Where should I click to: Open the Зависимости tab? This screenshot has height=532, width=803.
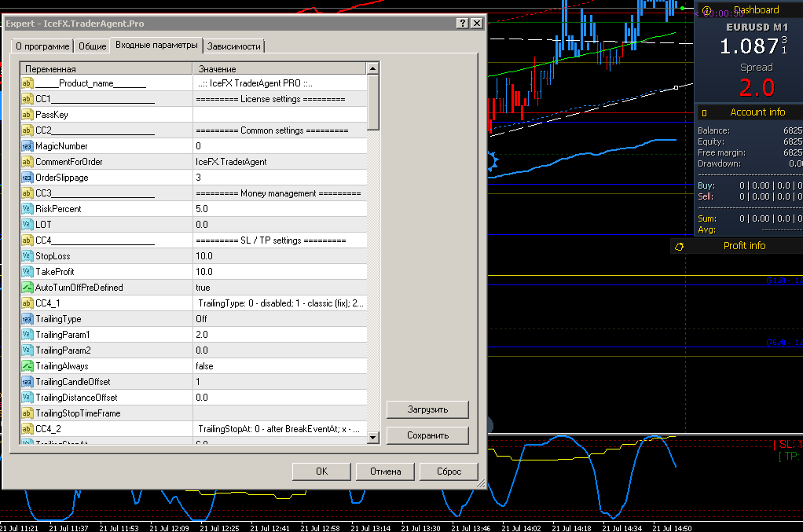[234, 46]
